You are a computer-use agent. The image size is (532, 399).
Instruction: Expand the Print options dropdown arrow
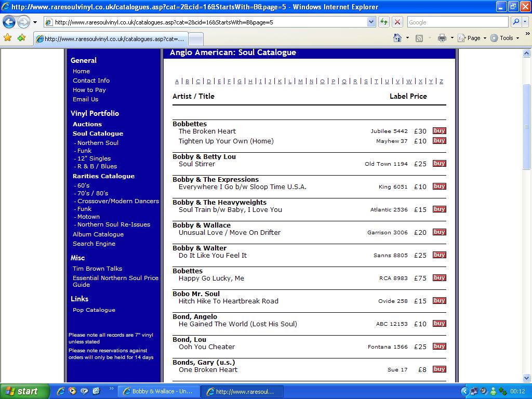click(452, 38)
